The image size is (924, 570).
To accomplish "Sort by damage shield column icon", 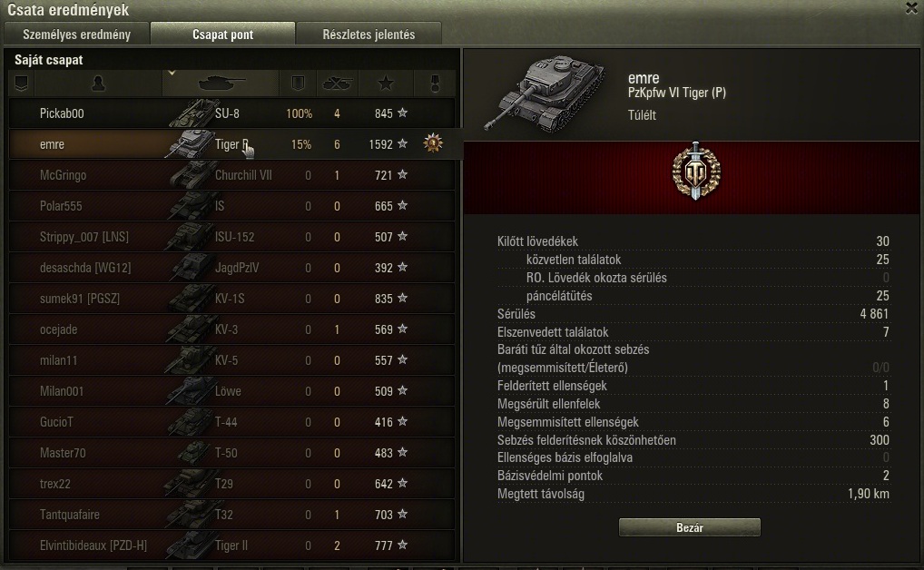I will coord(298,84).
